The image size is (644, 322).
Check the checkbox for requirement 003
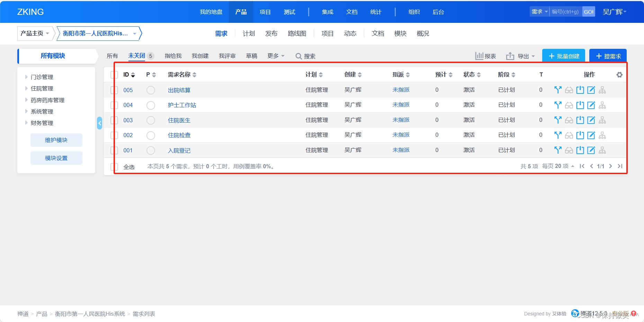[x=114, y=120]
